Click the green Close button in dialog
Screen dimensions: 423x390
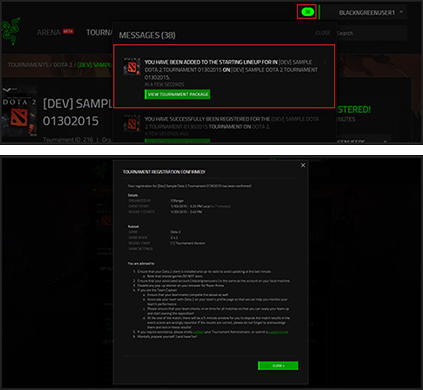278,366
